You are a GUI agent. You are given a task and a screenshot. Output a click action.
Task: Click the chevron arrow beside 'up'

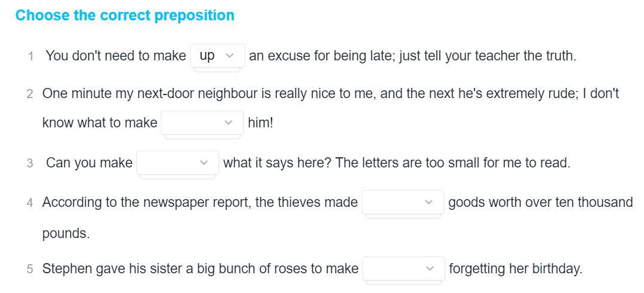230,56
